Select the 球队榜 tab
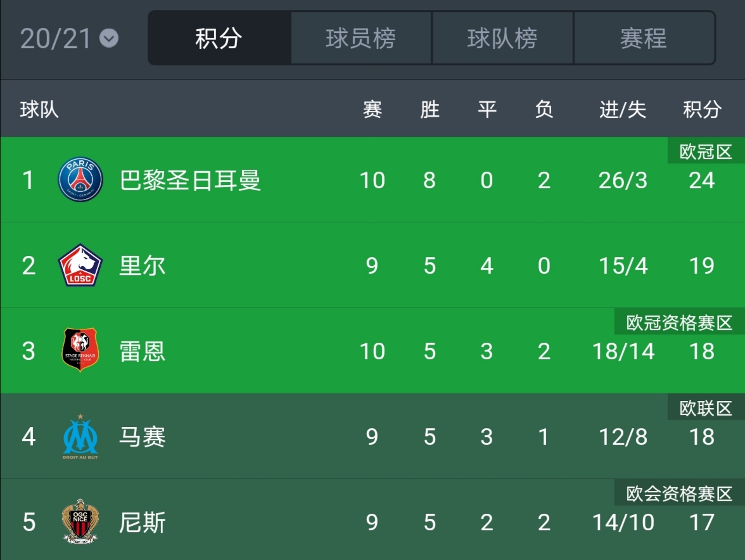 tap(502, 39)
